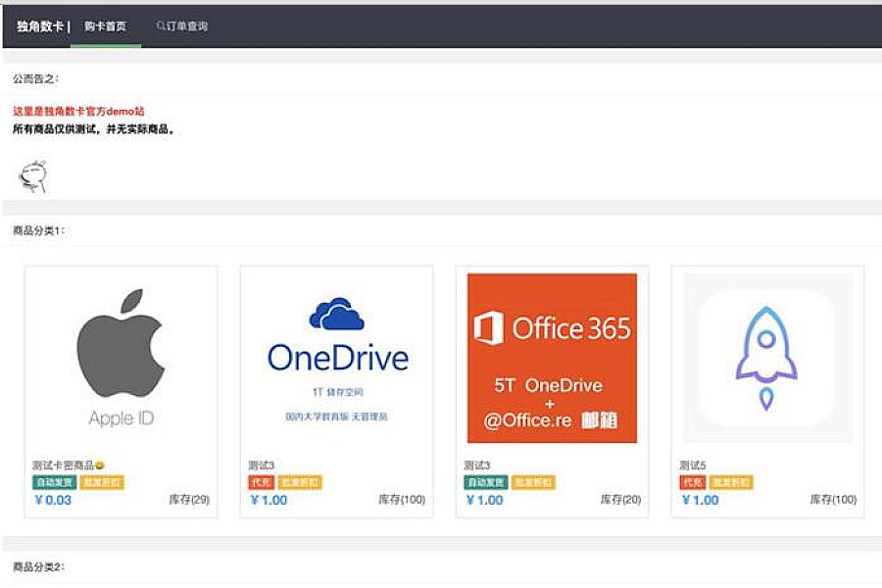Open the 订单查询 page
This screenshot has width=882, height=588.
pyautogui.click(x=187, y=25)
